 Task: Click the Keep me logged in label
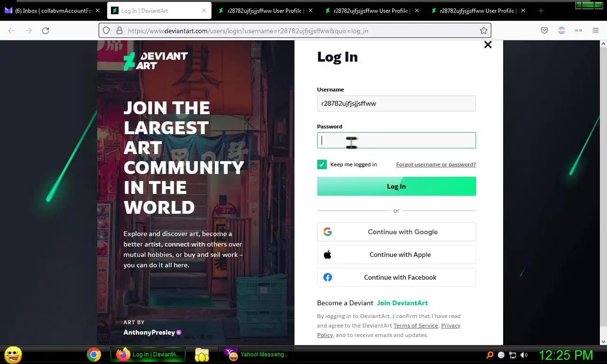(353, 164)
